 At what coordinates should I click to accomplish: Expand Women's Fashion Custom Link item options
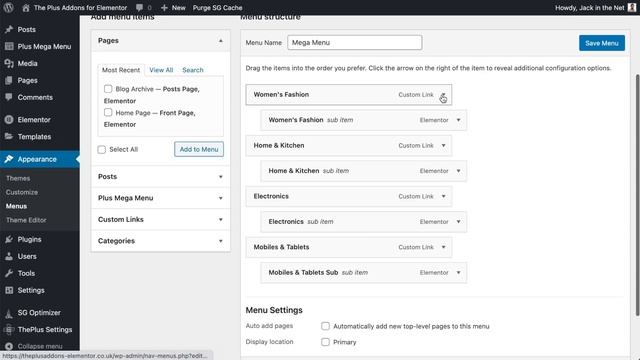click(443, 95)
